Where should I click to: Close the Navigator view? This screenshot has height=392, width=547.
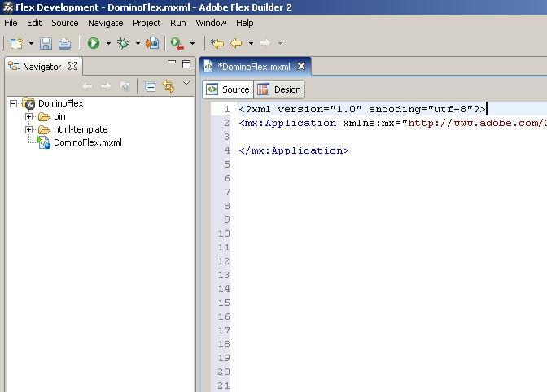(72, 66)
